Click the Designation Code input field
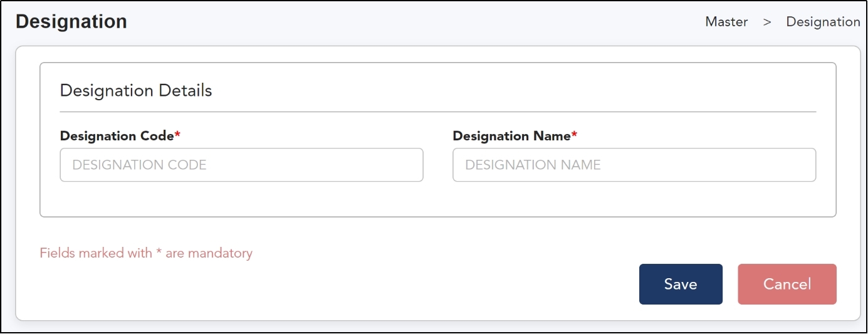The height and width of the screenshot is (334, 868). 241,165
